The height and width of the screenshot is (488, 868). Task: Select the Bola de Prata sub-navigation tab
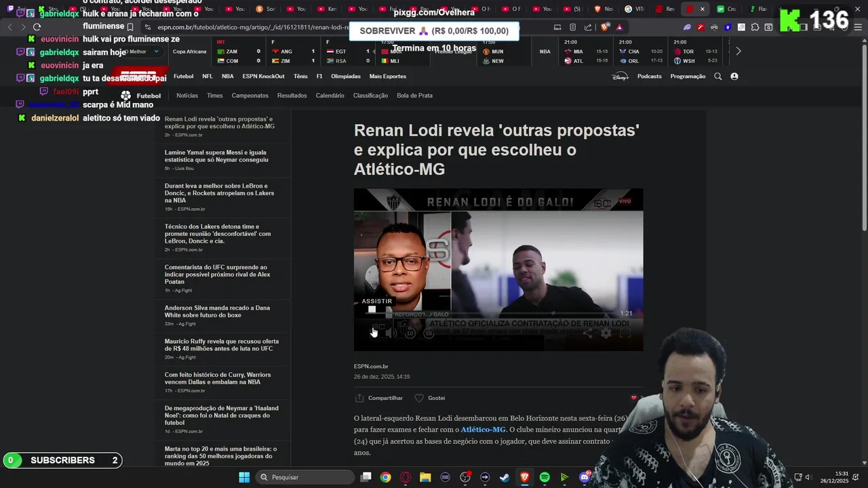415,96
